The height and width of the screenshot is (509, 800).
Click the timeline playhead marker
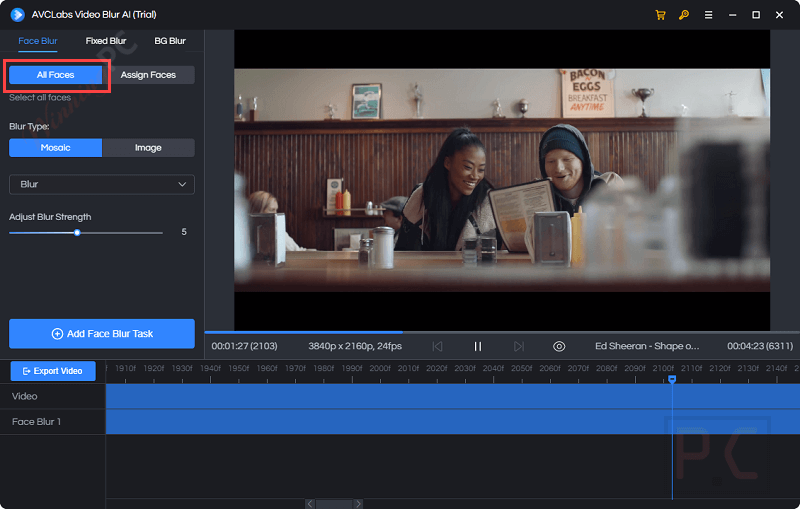pyautogui.click(x=672, y=379)
